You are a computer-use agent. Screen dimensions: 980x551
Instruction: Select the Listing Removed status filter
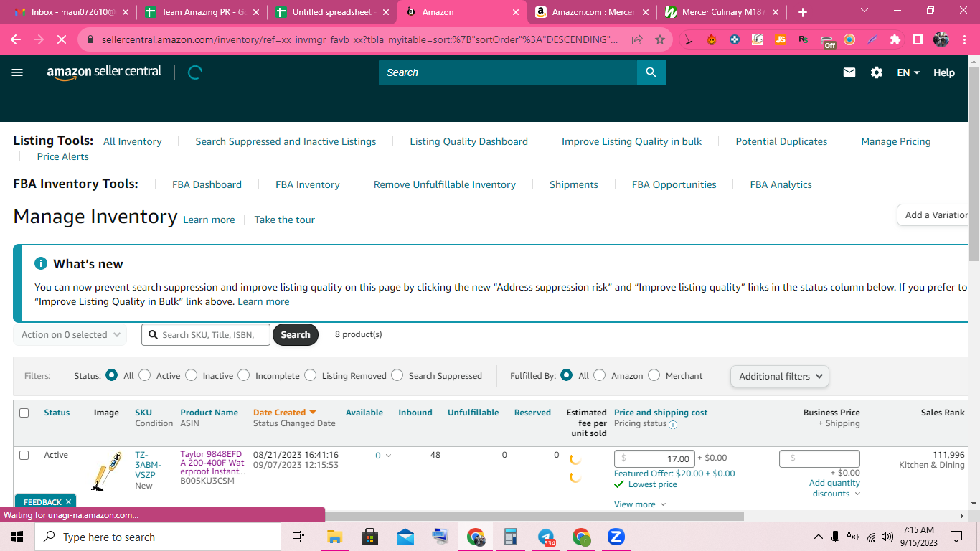(311, 375)
